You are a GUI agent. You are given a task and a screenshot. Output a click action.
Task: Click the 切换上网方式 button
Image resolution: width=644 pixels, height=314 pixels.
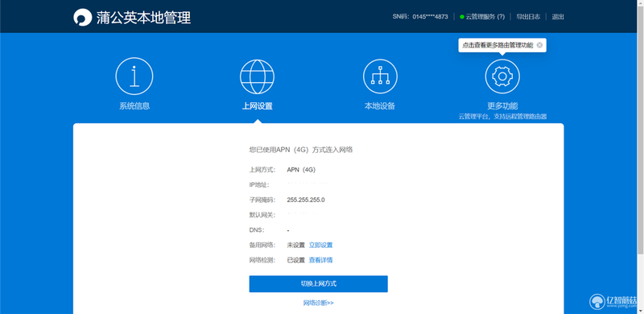point(318,284)
